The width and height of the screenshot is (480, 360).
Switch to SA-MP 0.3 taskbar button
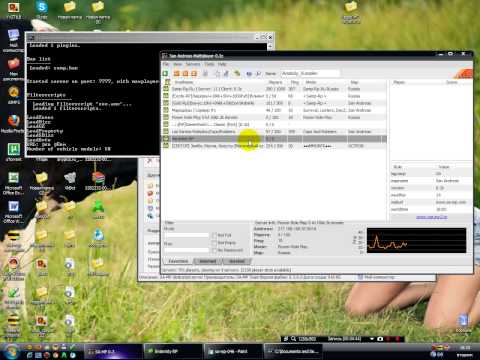tap(113, 352)
